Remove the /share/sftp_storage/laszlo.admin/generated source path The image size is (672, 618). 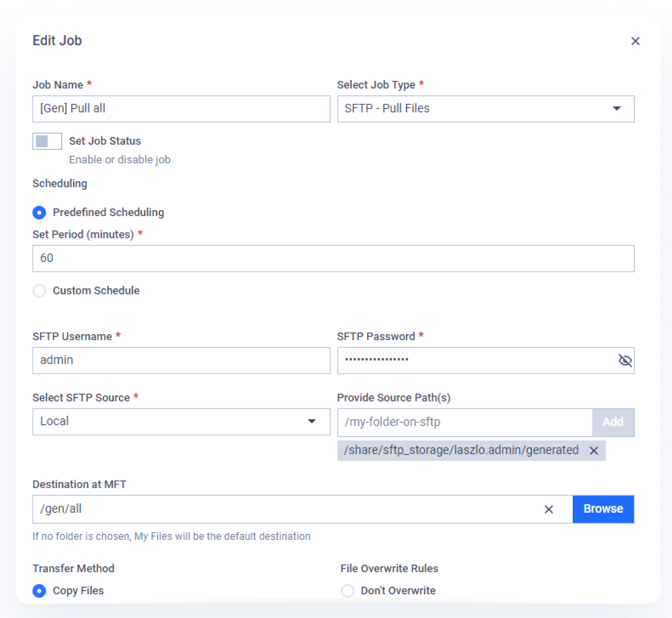594,450
